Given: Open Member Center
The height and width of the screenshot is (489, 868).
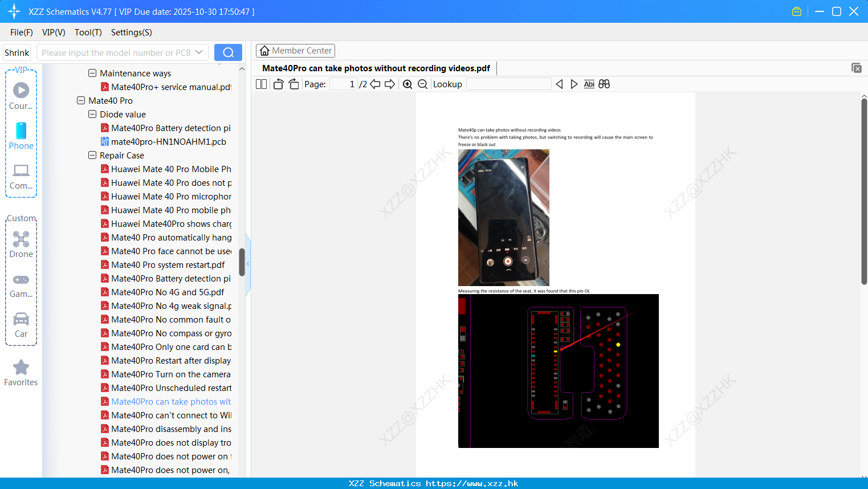Looking at the screenshot, I should point(295,51).
